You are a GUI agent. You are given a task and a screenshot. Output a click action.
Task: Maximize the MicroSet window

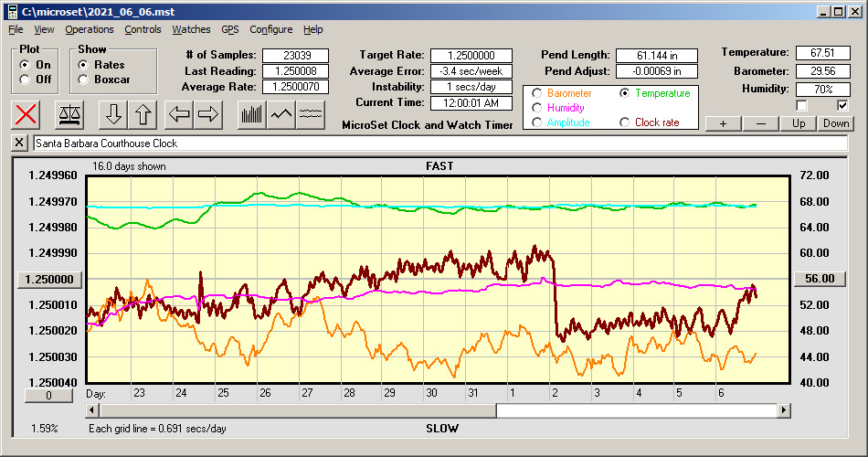click(838, 12)
